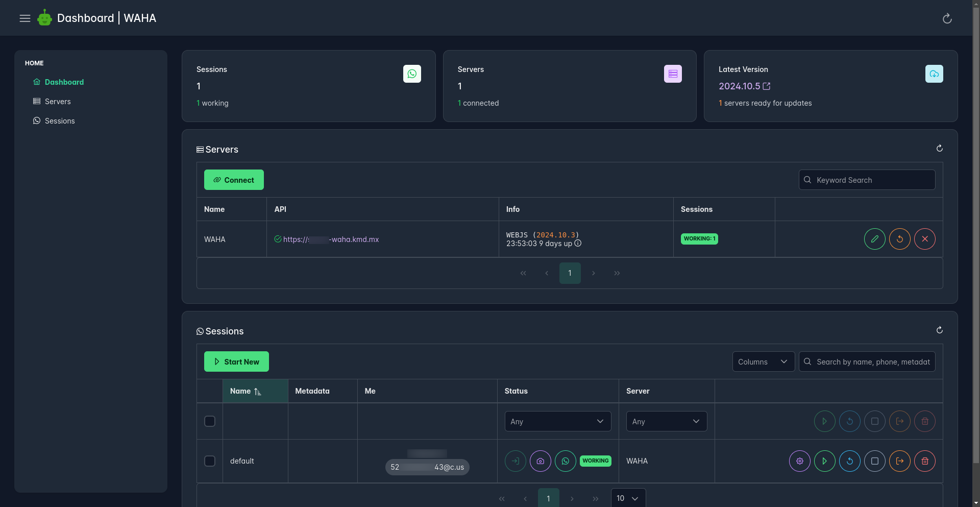
Task: Click the phone number chip ending 43@c.us
Action: pyautogui.click(x=427, y=467)
